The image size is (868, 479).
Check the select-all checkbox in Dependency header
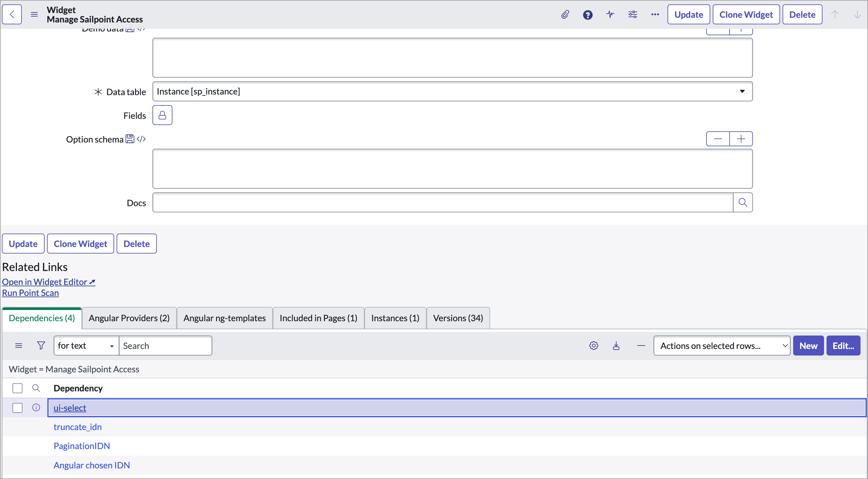[x=17, y=388]
